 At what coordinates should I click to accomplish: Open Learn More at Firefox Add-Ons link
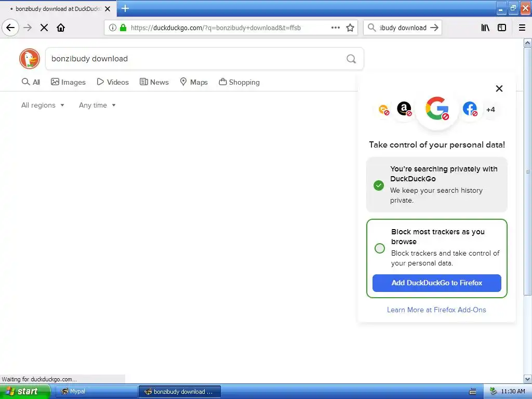click(x=436, y=310)
